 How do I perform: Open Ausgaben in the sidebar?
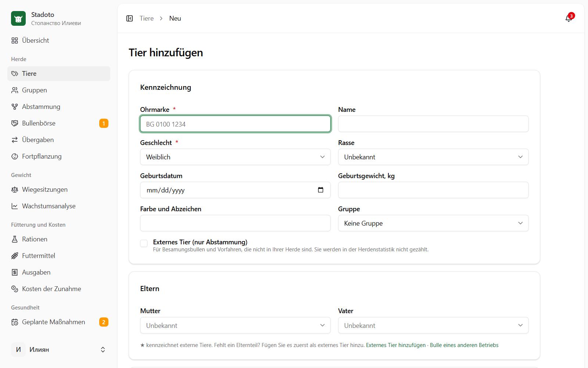click(x=59, y=272)
